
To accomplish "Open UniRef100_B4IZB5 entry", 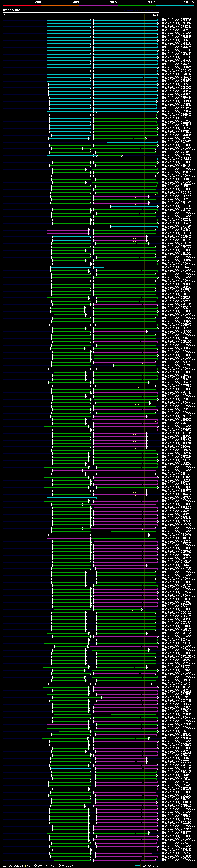I will [176, 433].
